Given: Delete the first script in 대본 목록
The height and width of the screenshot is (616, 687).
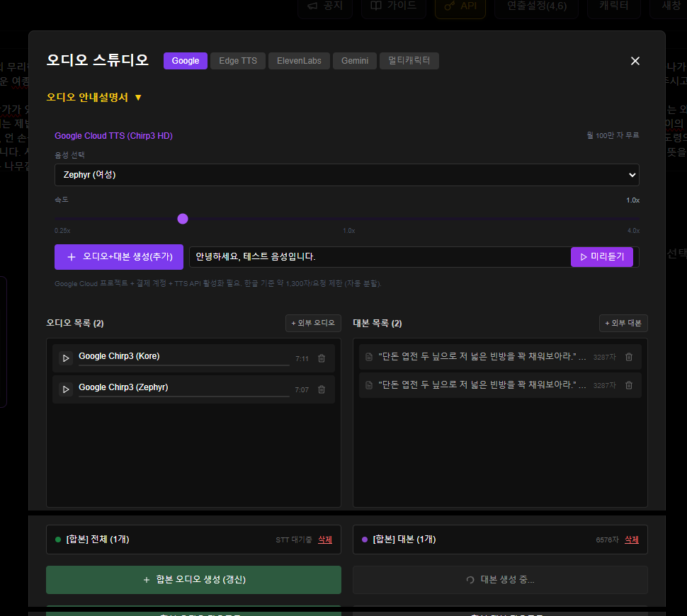Looking at the screenshot, I should (x=629, y=357).
